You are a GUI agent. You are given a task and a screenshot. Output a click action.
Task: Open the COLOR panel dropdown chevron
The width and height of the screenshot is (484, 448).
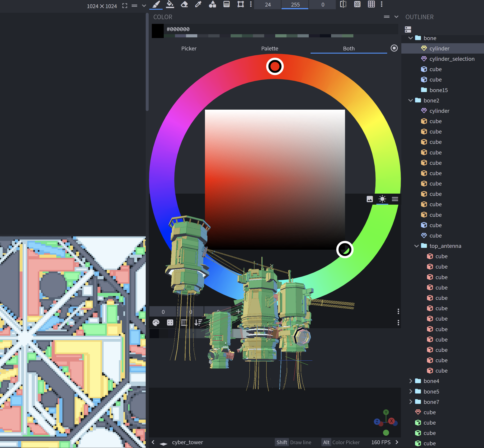[397, 17]
